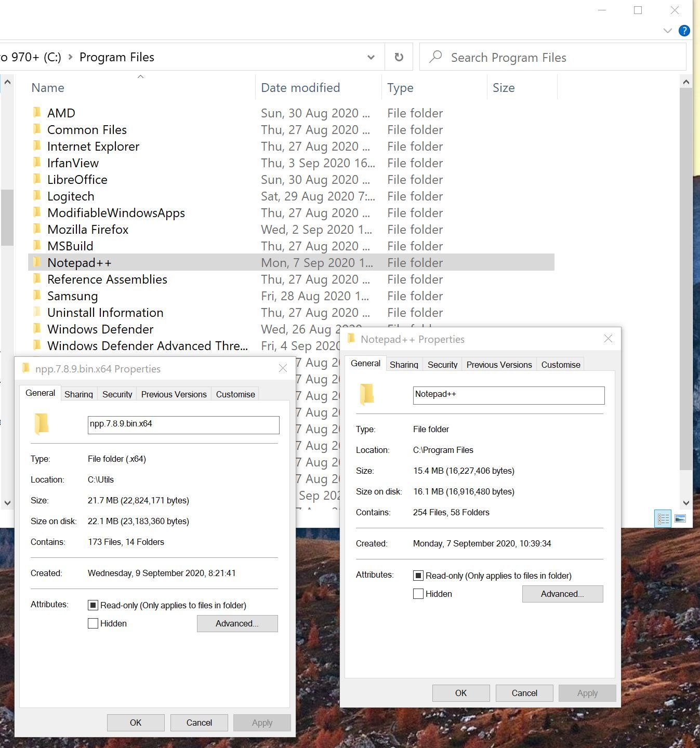The image size is (700, 748).
Task: Click the search magnifier icon
Action: [x=435, y=57]
